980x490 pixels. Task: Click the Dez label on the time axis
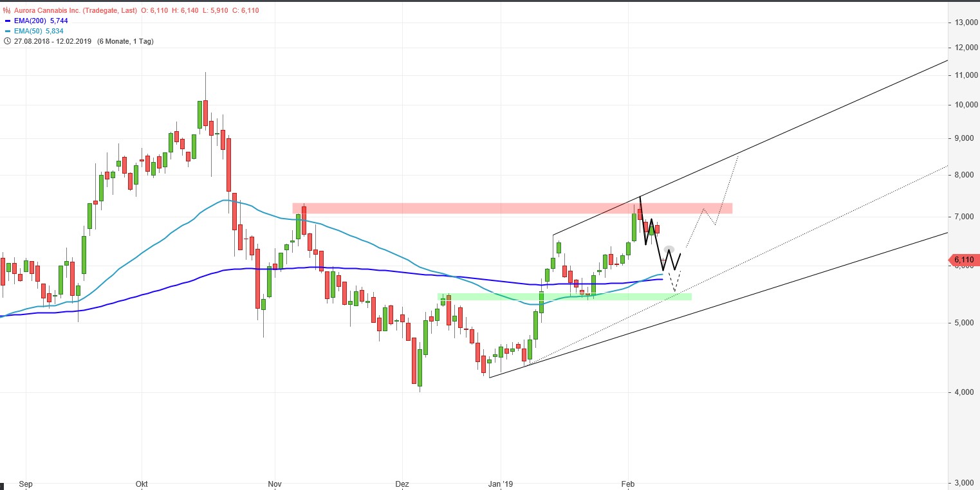402,484
